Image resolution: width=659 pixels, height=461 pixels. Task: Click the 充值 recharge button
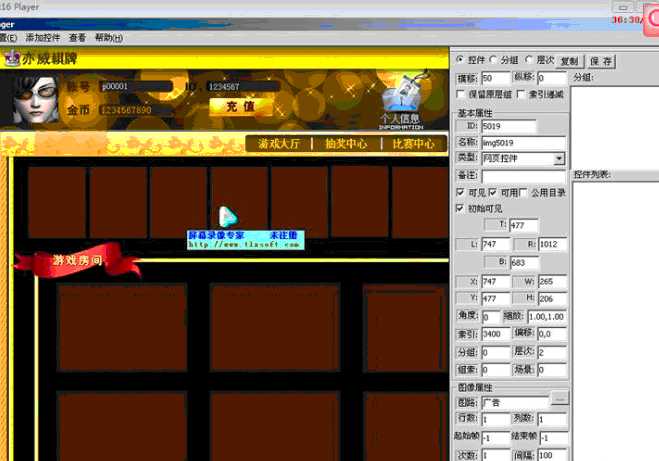click(x=240, y=106)
